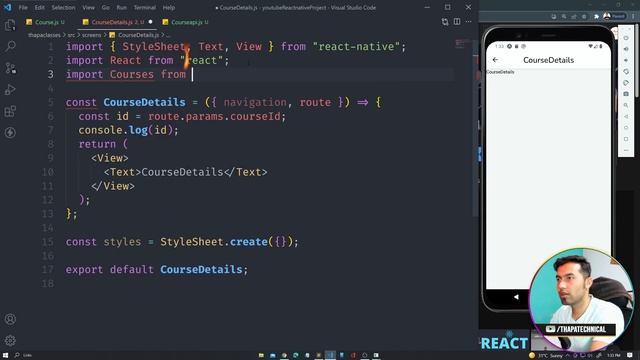Click "StyleSheet" in the first import line
Screen dimensions: 640x360
(154, 47)
